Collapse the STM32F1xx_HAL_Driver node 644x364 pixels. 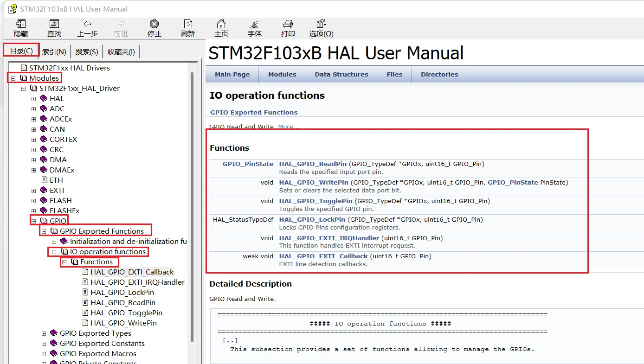click(x=23, y=89)
